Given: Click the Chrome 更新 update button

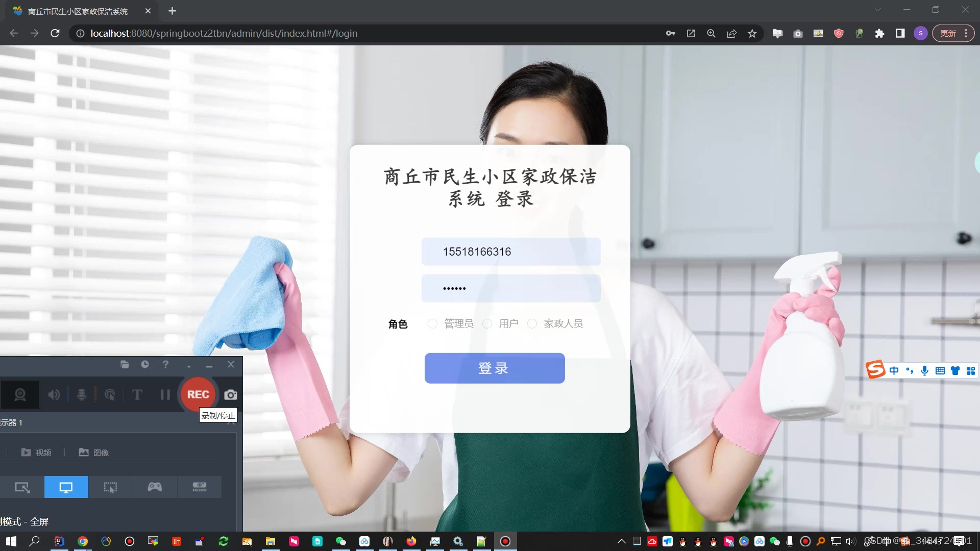Looking at the screenshot, I should pyautogui.click(x=948, y=33).
